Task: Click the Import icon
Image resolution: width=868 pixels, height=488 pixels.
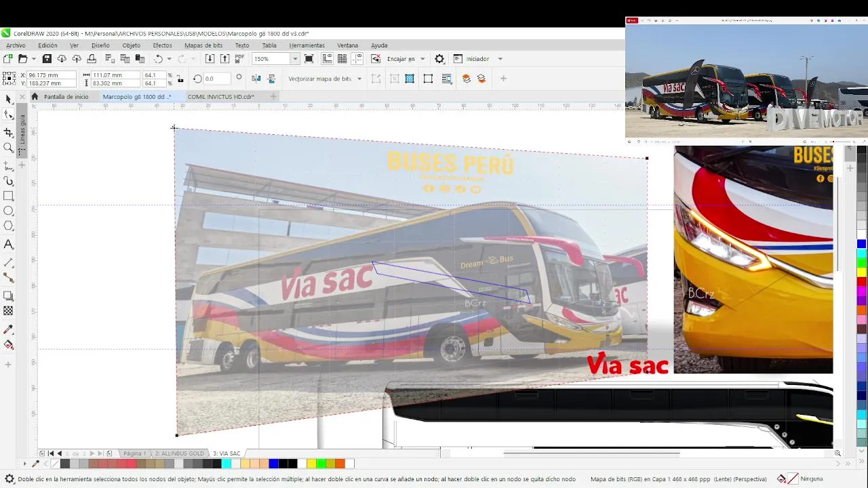Action: (x=210, y=59)
